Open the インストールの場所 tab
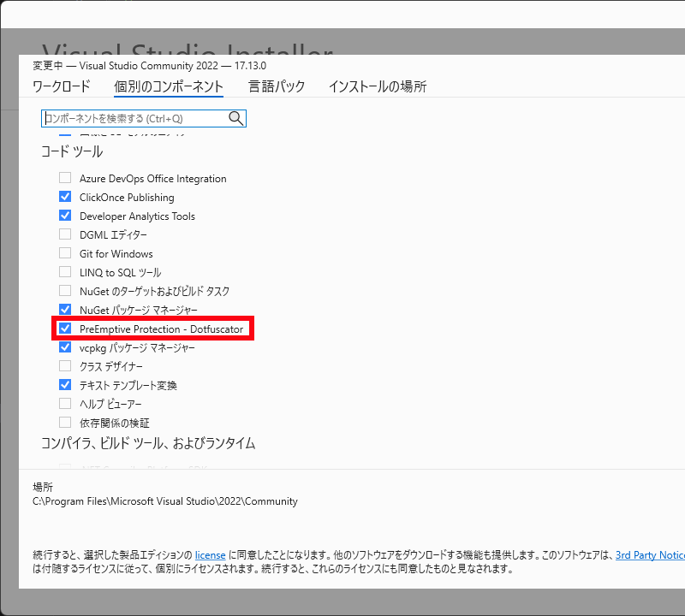Viewport: 685px width, 616px height. tap(378, 86)
